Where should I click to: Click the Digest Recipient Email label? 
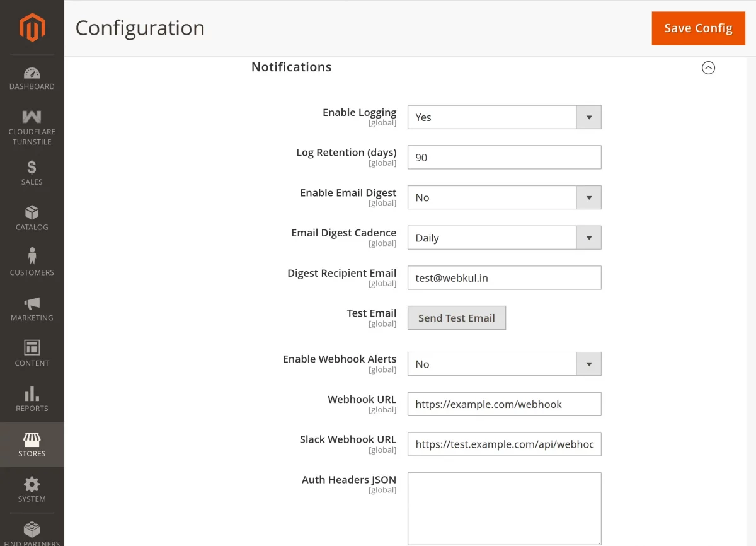(x=342, y=273)
